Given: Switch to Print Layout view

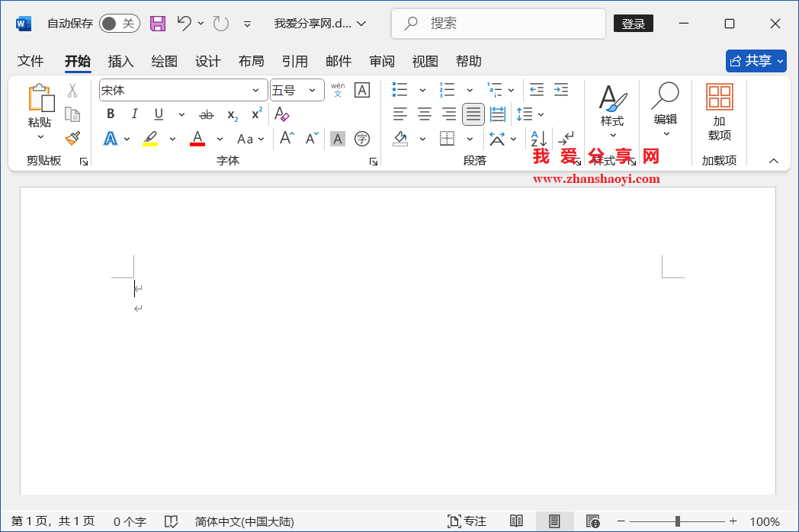Looking at the screenshot, I should point(554,521).
